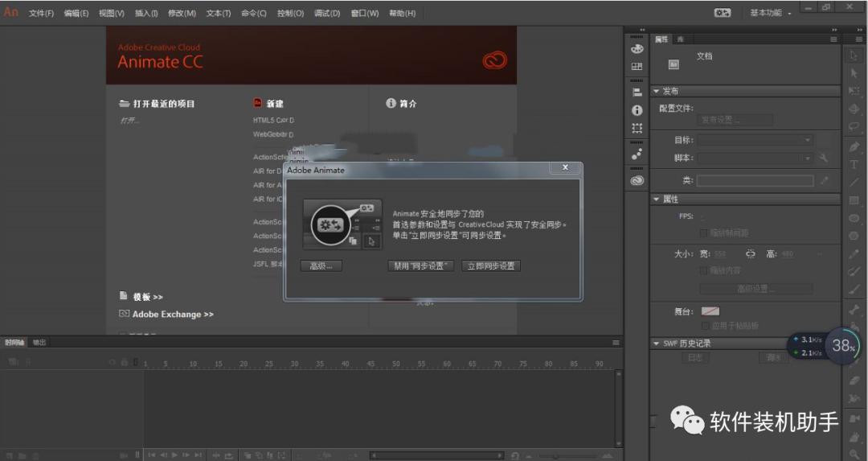Viewport: 868px width, 461px height.
Task: Open the 编辑(E) menu
Action: 76,13
